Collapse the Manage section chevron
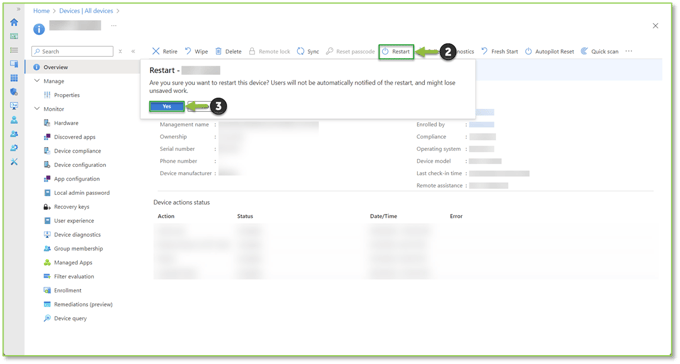Viewport: 680px width, 364px height. (x=37, y=81)
